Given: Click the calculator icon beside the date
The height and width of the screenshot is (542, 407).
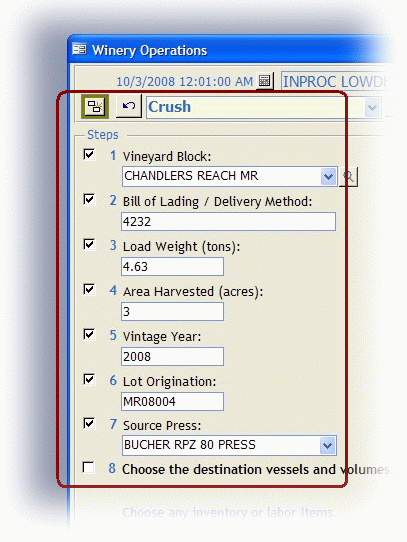Looking at the screenshot, I should (265, 81).
